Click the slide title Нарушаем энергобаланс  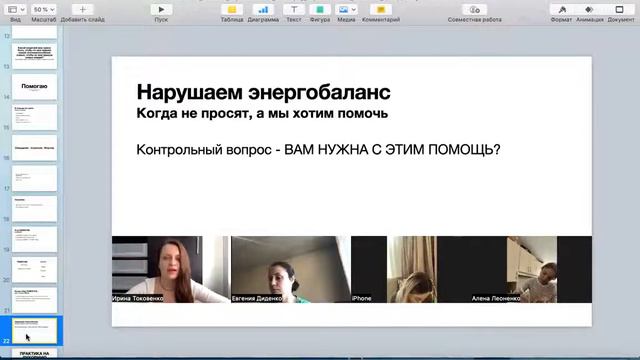(263, 92)
